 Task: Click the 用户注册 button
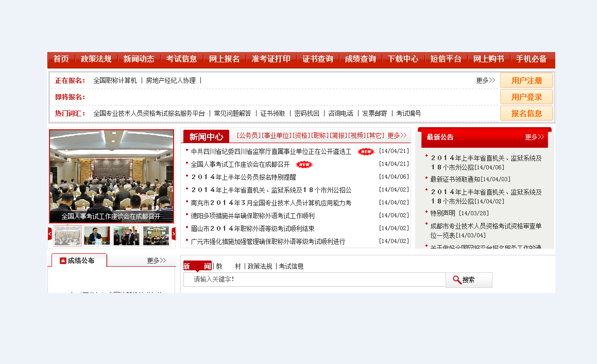tap(526, 80)
